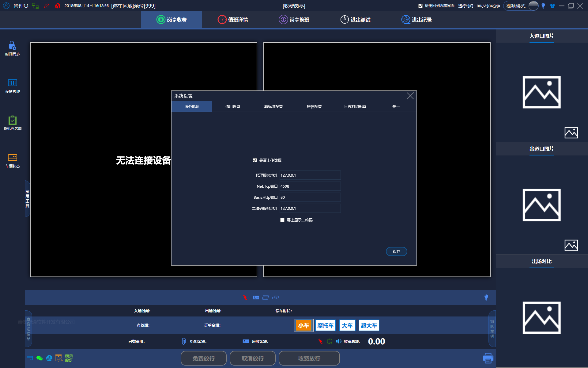Close the 系统设置 dialog
The height and width of the screenshot is (368, 588).
410,96
